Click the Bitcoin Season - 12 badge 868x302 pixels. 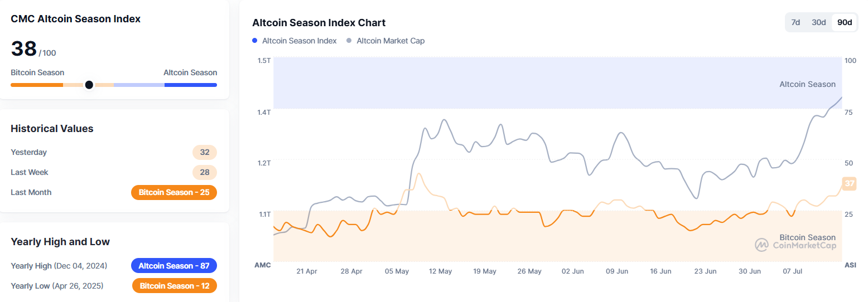(x=174, y=286)
